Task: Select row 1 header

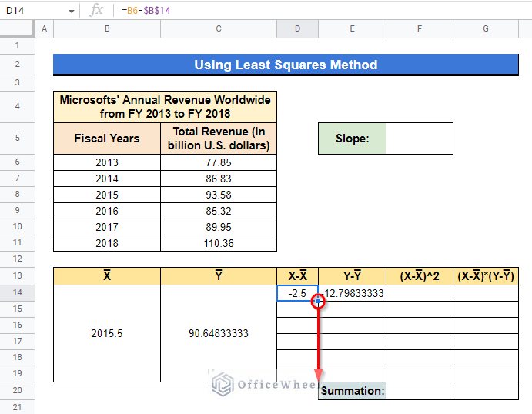Action: [17, 45]
